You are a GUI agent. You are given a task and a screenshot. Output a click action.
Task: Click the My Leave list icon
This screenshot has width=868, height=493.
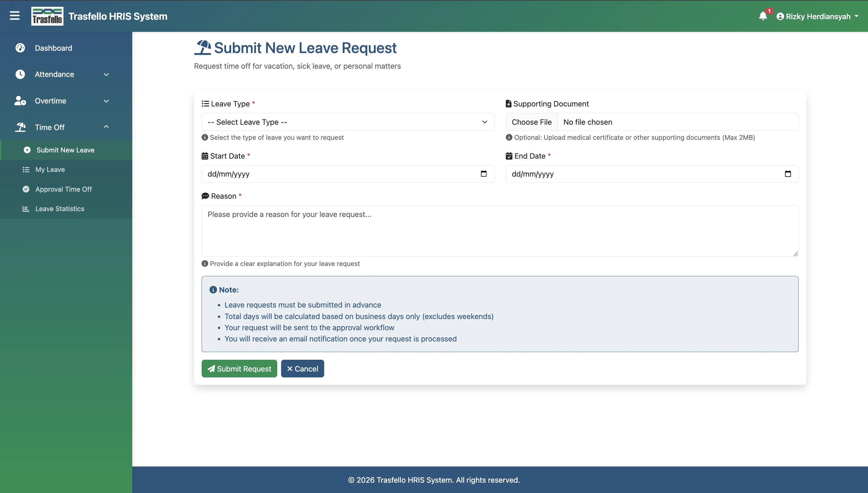[26, 169]
